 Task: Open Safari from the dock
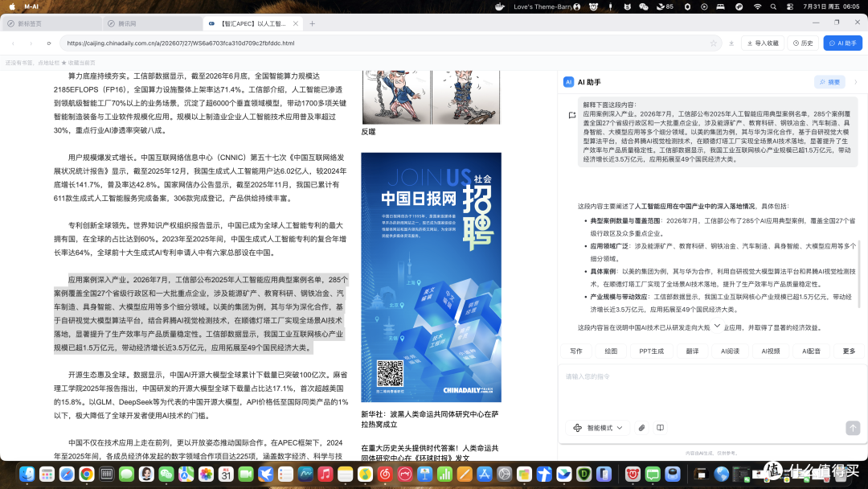[x=67, y=474]
